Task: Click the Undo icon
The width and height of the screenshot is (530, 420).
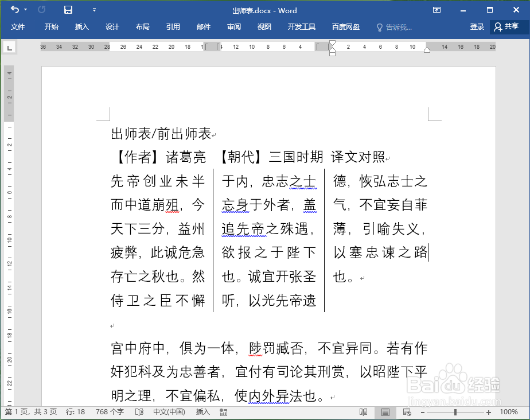Action: [17, 10]
